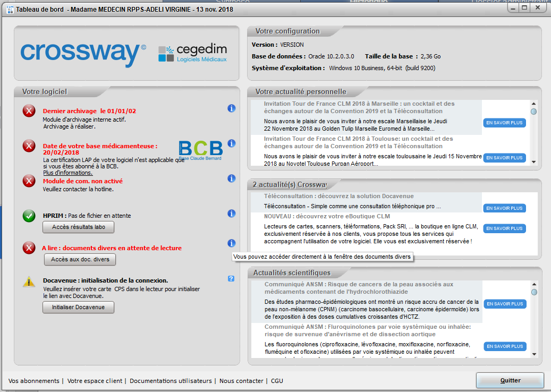Click the CLM application icon in the title bar
The height and width of the screenshot is (392, 551).
pos(10,10)
